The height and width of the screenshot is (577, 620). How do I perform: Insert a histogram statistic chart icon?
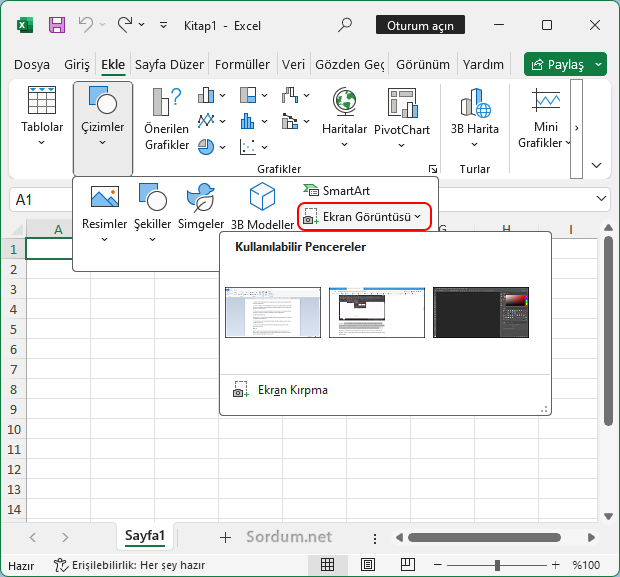click(x=248, y=121)
